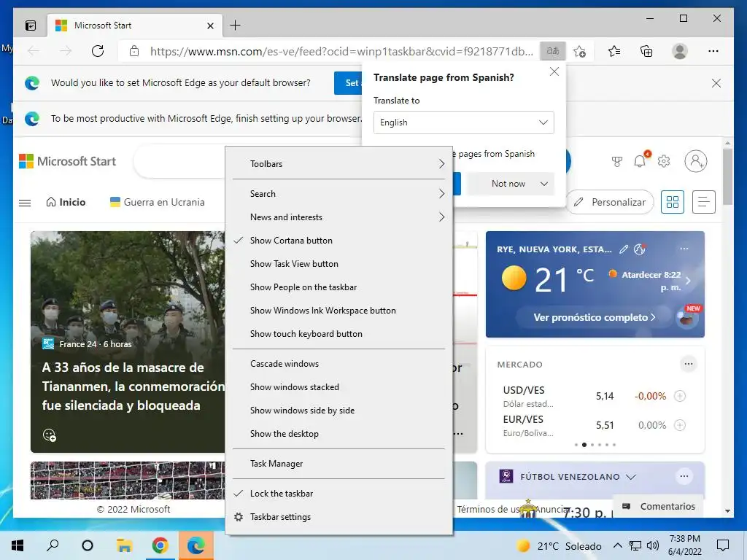Toggle Lock the taskbar option
The image size is (747, 560).
click(338, 494)
